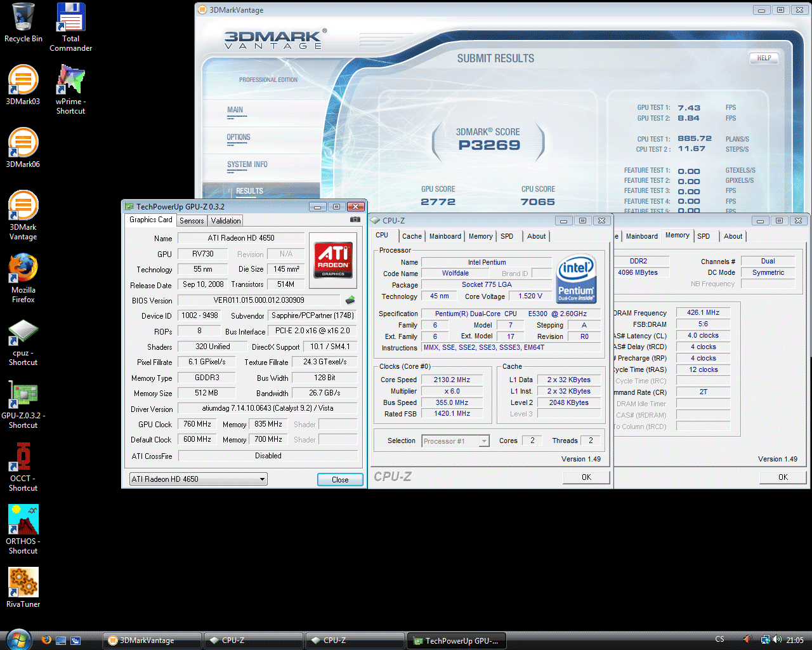This screenshot has width=812, height=650.
Task: Click the DRAM Frequency value 426.1 MHz
Action: click(x=703, y=312)
